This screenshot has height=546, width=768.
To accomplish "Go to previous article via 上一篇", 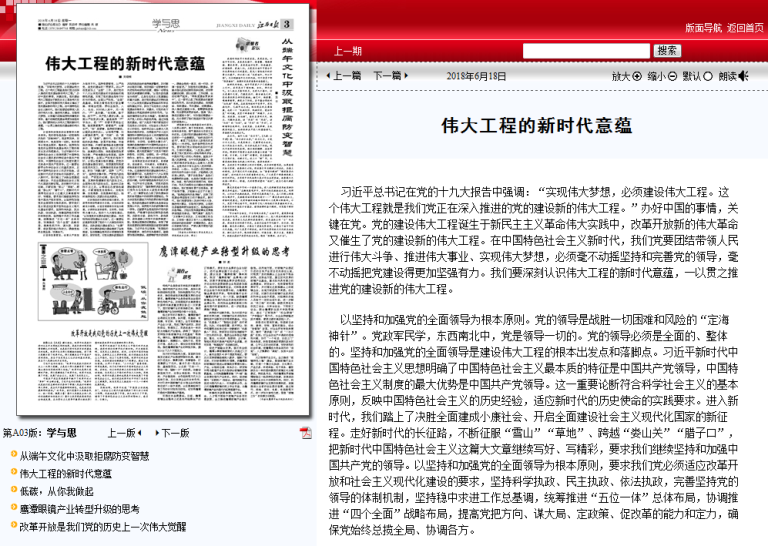I will pyautogui.click(x=346, y=76).
